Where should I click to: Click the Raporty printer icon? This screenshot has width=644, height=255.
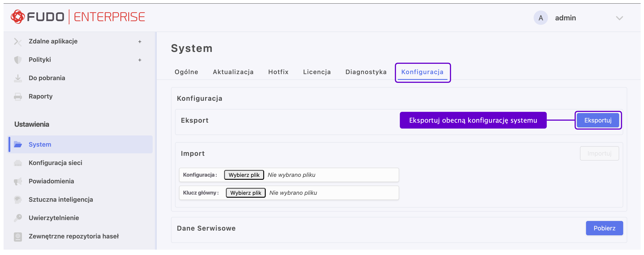click(x=18, y=97)
